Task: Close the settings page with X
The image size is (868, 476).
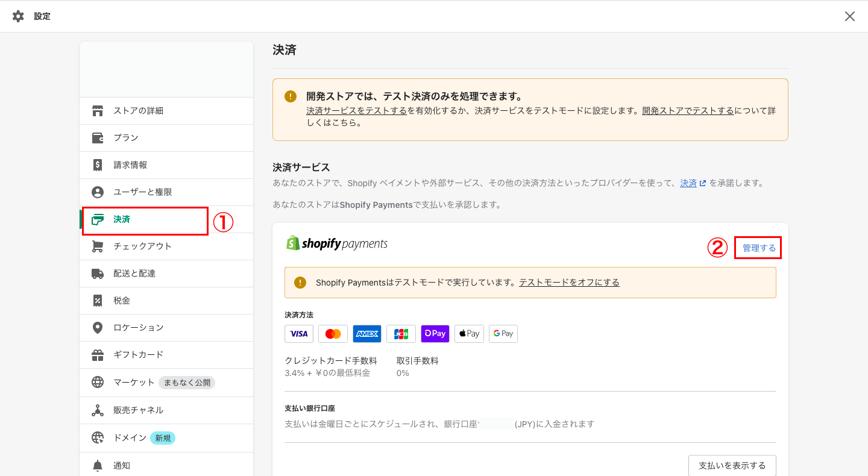Action: point(850,16)
